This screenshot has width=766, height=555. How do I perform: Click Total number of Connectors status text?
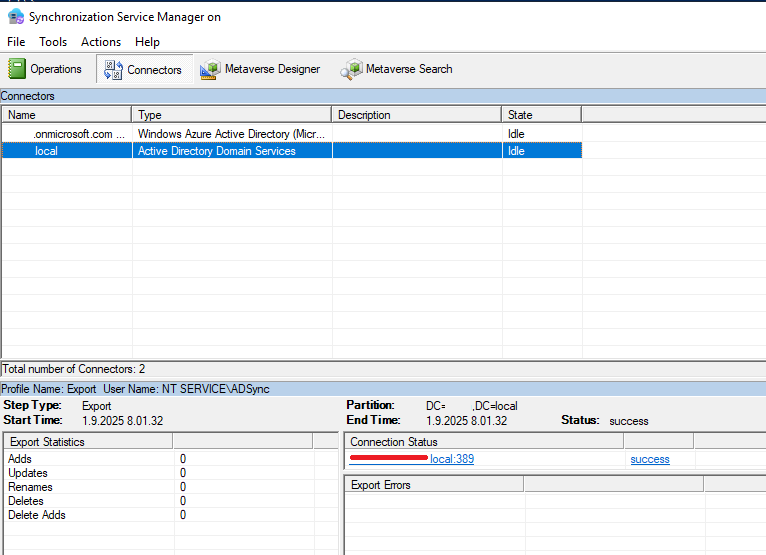click(x=74, y=369)
